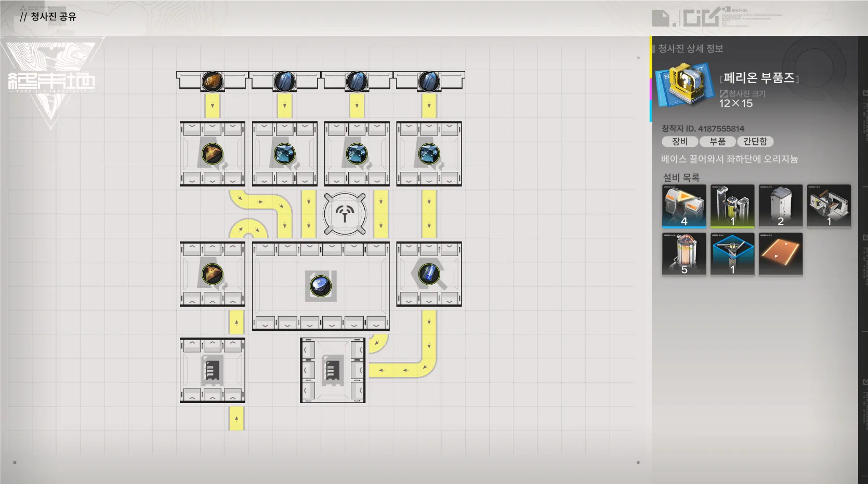Viewport: 868px width, 484px height.
Task: Click the facility icon with count 4
Action: pyautogui.click(x=683, y=206)
